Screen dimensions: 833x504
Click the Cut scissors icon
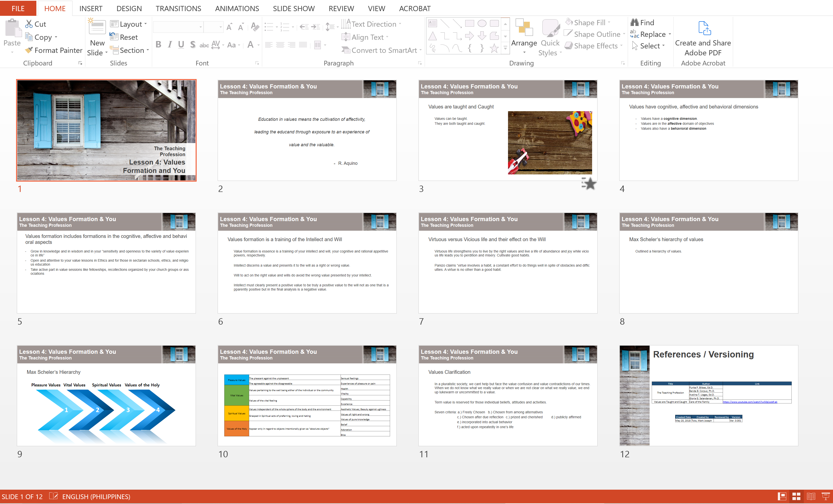(29, 24)
